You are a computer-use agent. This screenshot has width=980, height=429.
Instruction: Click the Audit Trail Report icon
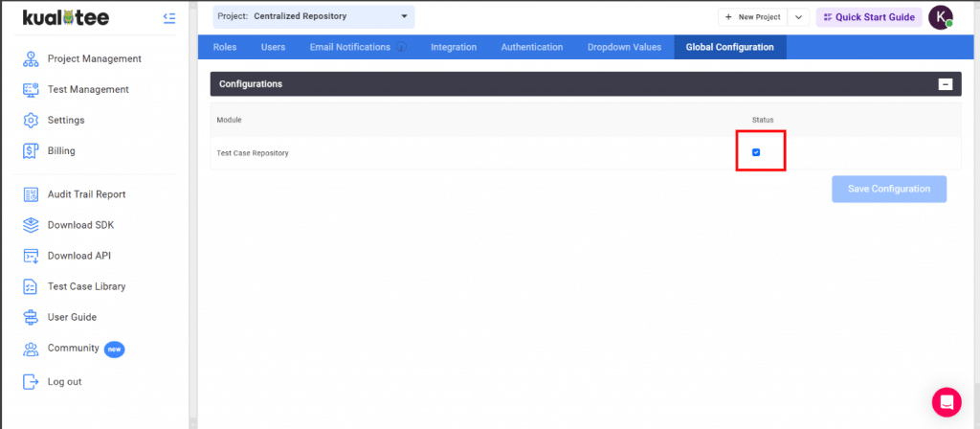31,194
